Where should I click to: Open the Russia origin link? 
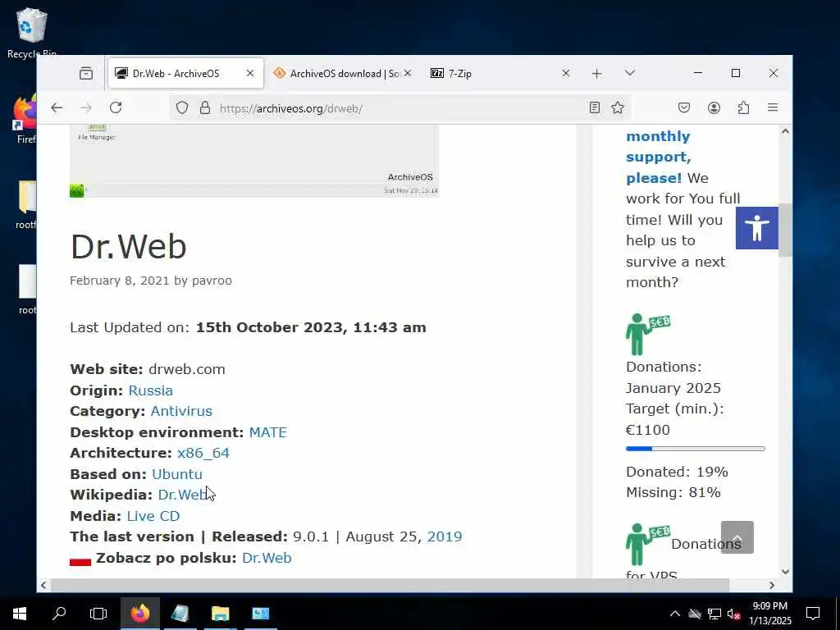tap(151, 390)
